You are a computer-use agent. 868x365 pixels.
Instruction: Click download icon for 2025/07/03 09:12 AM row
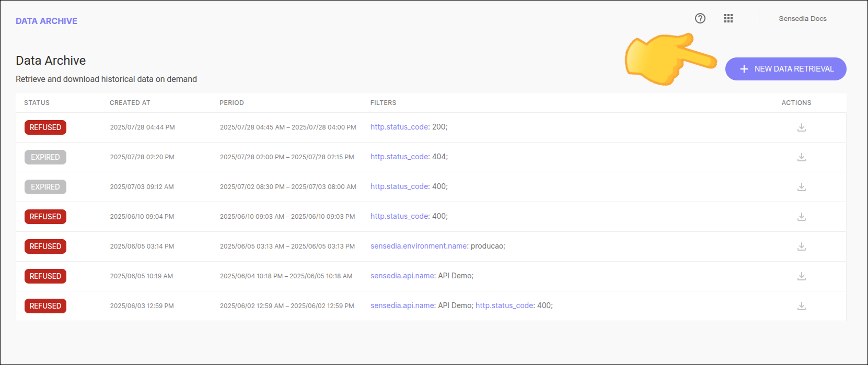tap(801, 187)
